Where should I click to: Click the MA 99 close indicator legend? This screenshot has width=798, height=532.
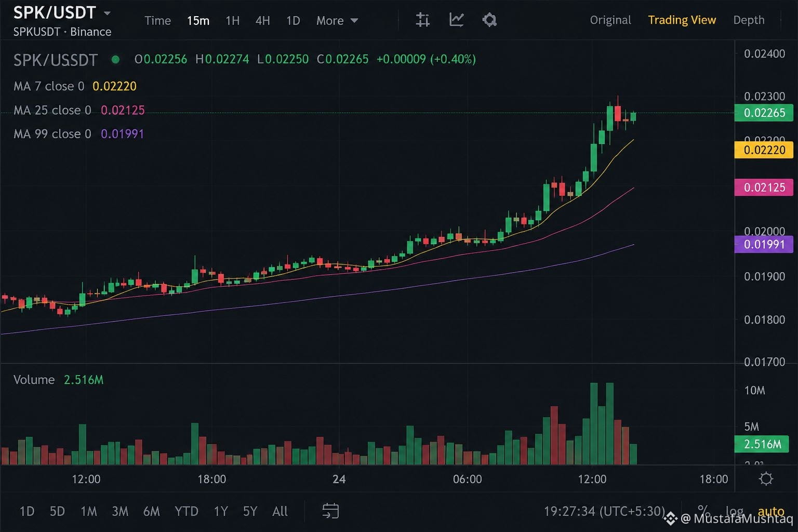pyautogui.click(x=78, y=134)
